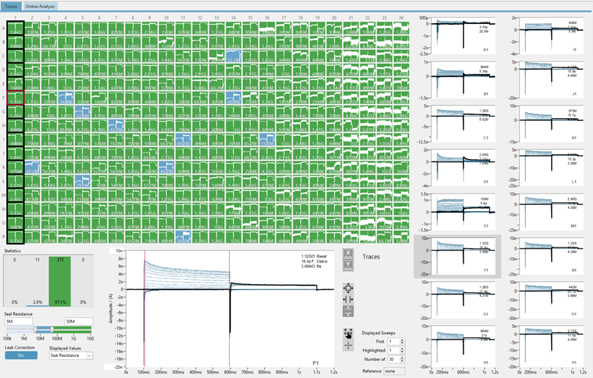Select blue well G5 in the plate grid
Viewport: 593px width, 378px height.
point(82,112)
